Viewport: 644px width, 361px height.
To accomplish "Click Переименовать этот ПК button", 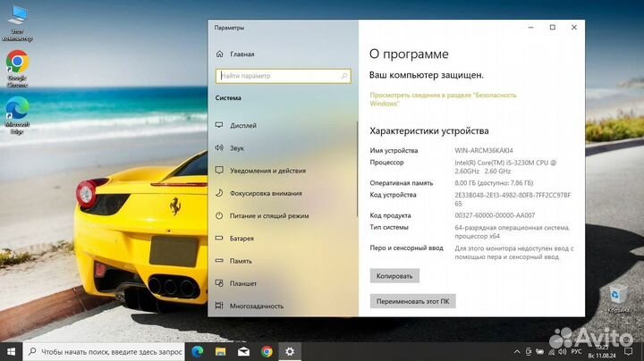I will click(412, 301).
